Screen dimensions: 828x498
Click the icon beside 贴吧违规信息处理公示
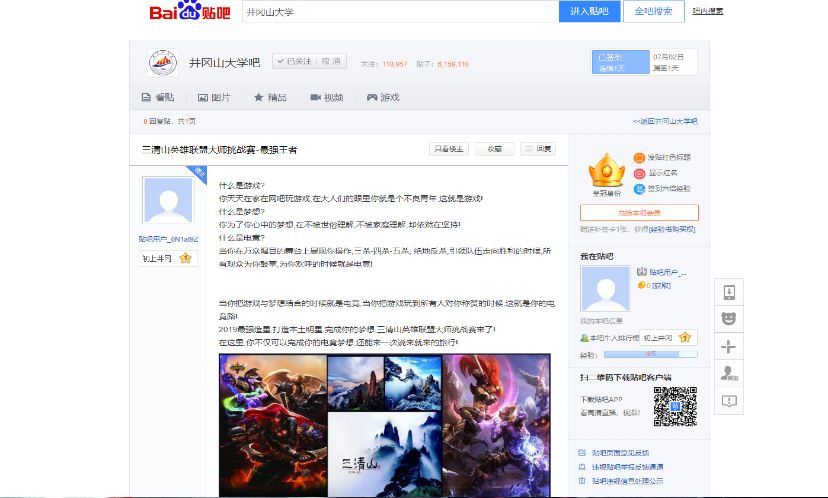point(582,481)
